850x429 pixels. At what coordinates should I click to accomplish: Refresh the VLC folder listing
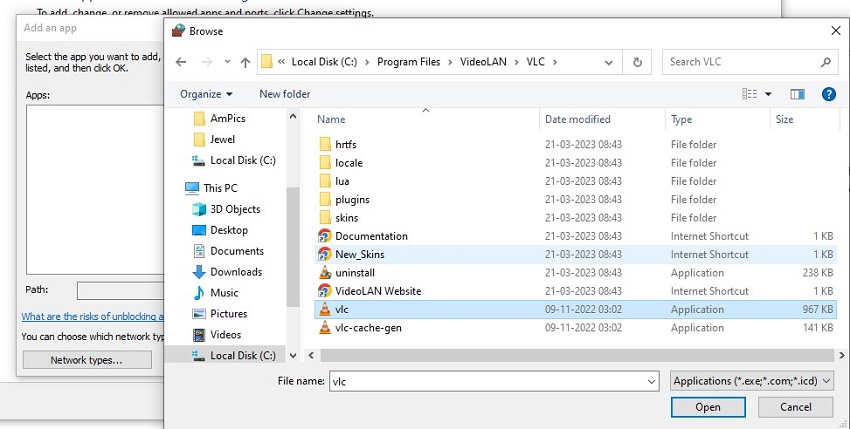[x=638, y=62]
